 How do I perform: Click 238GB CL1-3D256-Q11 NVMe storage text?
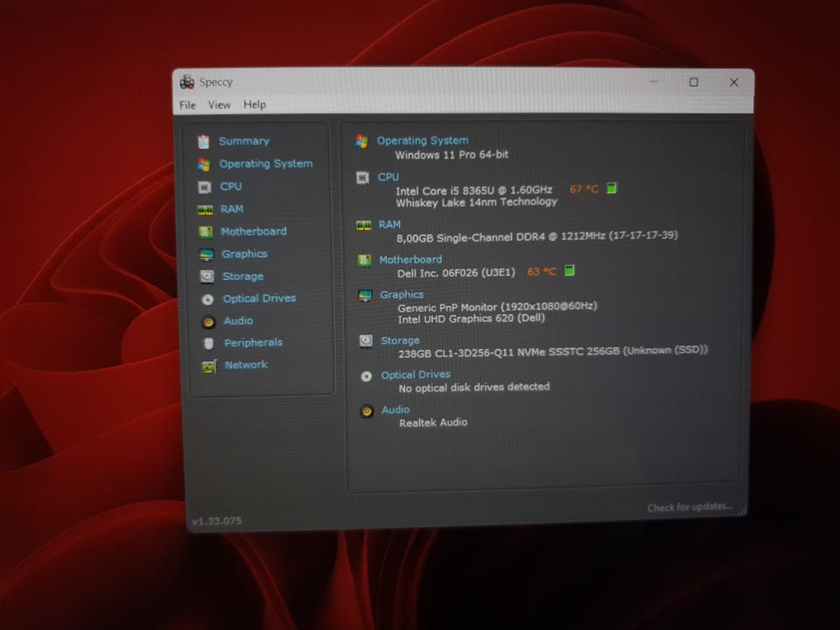(553, 352)
